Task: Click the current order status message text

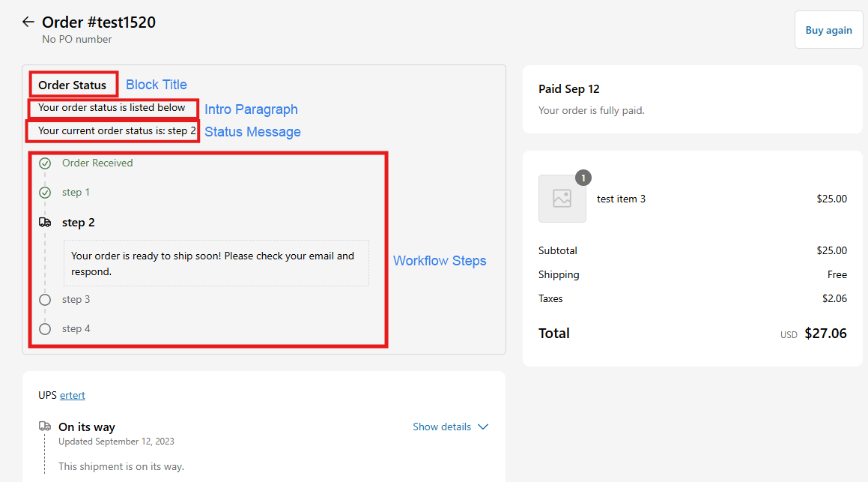Action: pyautogui.click(x=117, y=131)
